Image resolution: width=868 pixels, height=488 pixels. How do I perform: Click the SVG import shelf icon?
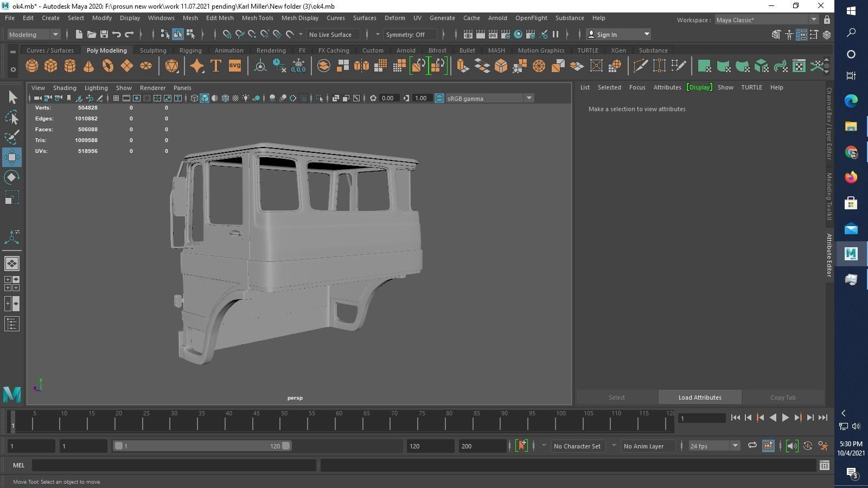click(235, 66)
